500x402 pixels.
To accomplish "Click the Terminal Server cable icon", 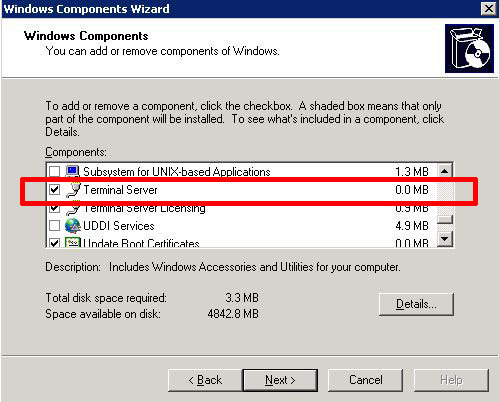I will tap(73, 190).
